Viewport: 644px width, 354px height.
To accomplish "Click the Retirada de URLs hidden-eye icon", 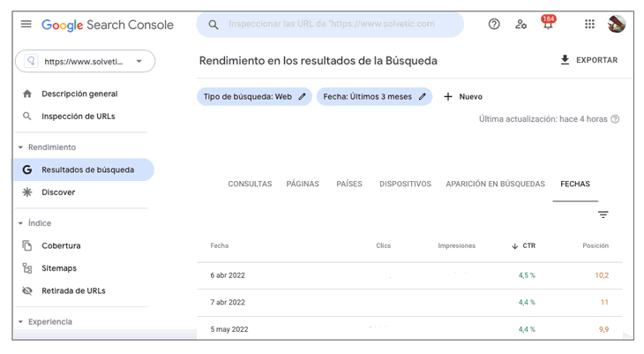I will (x=27, y=290).
